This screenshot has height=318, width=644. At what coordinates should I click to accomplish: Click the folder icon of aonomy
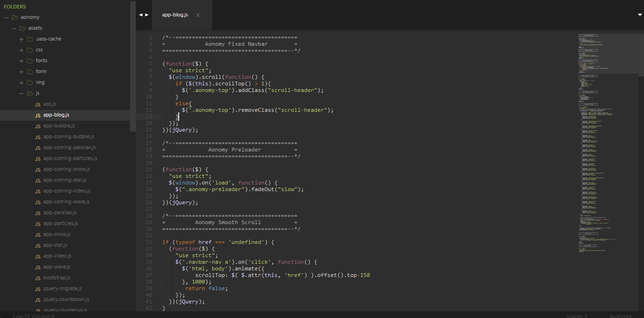click(x=15, y=17)
